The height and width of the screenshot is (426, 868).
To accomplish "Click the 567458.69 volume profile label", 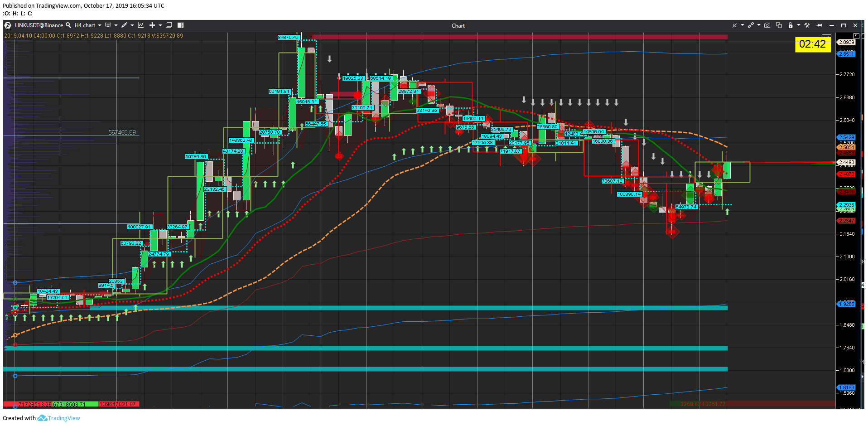I will click(122, 132).
